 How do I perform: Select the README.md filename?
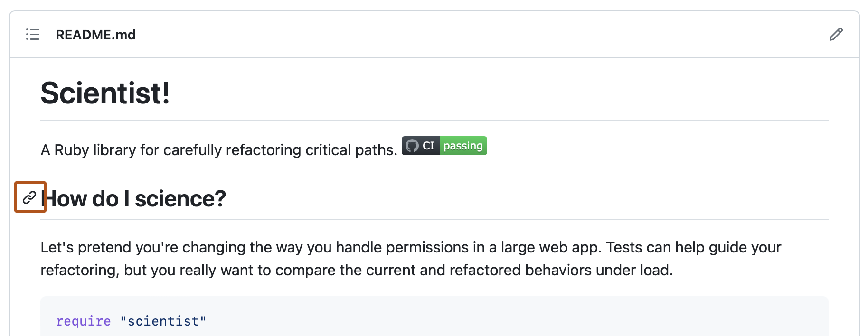tap(95, 34)
